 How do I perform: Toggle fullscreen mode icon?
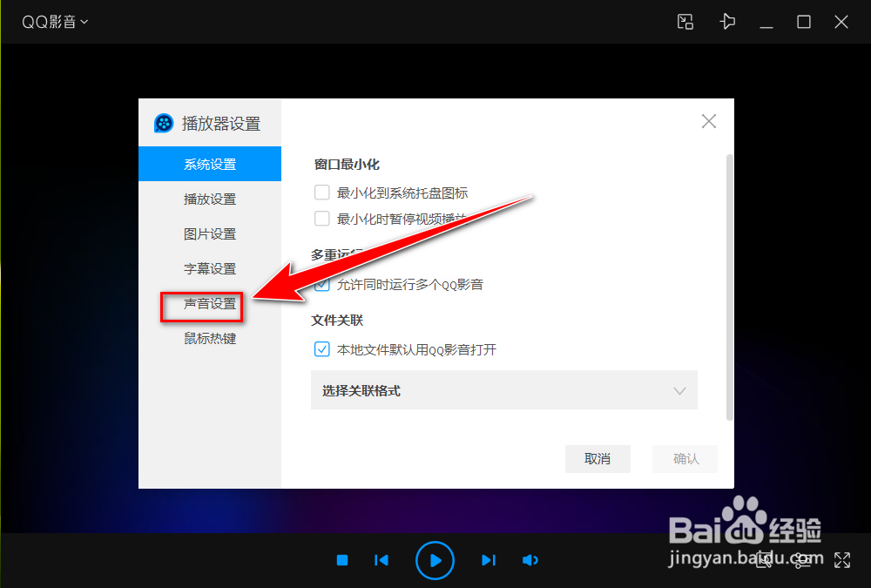[x=842, y=560]
